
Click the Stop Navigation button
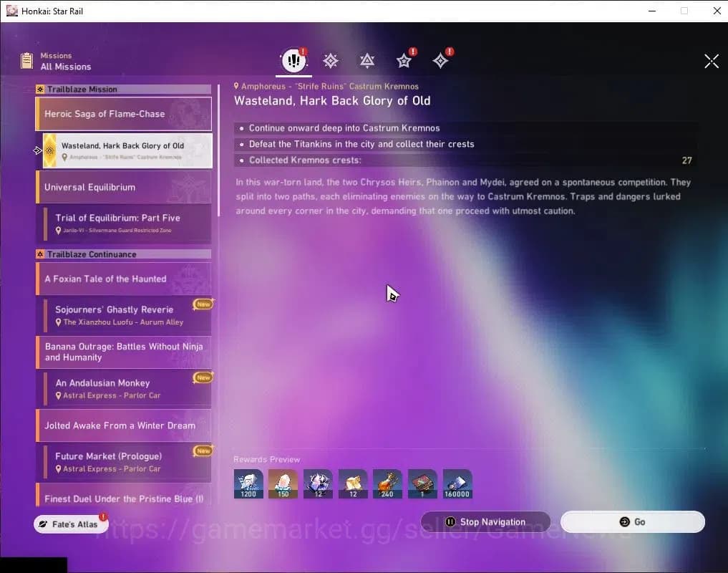pos(485,522)
